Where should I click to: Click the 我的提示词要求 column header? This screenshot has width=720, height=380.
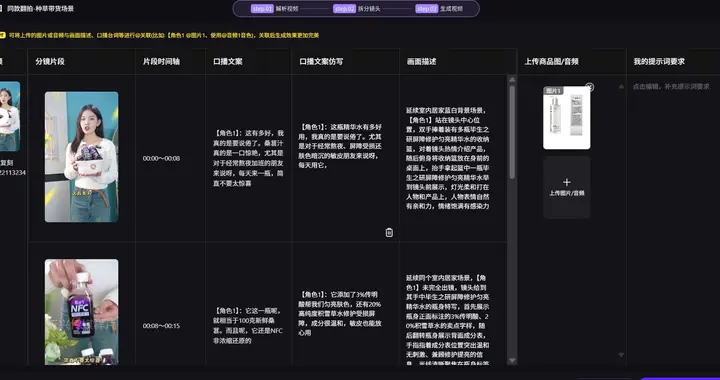click(x=659, y=61)
